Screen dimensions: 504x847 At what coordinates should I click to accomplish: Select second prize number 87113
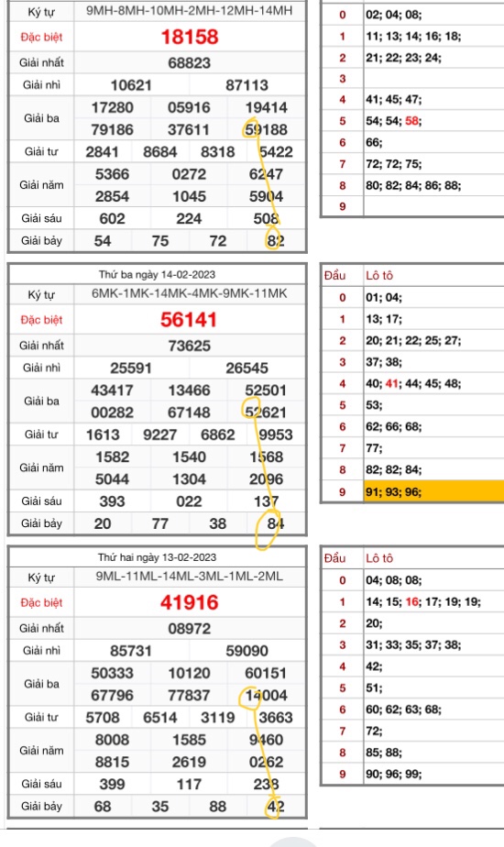point(247,85)
